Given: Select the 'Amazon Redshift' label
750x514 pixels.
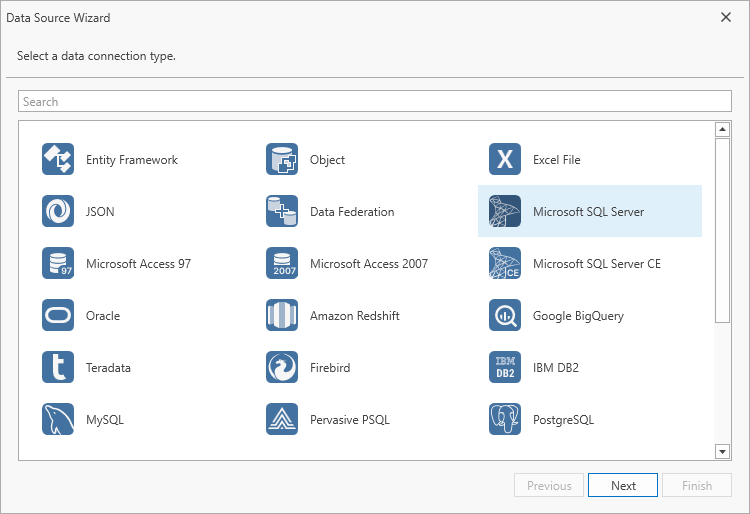Looking at the screenshot, I should (354, 316).
